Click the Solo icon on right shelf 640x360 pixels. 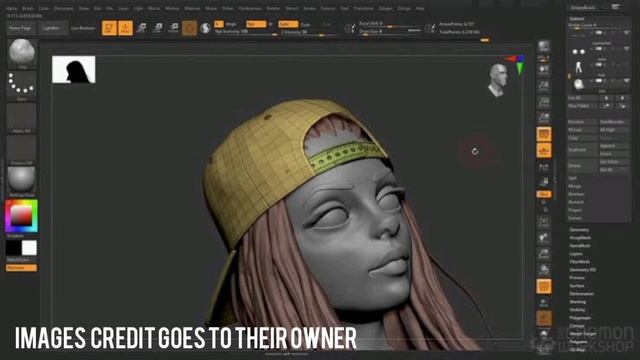pos(544,335)
